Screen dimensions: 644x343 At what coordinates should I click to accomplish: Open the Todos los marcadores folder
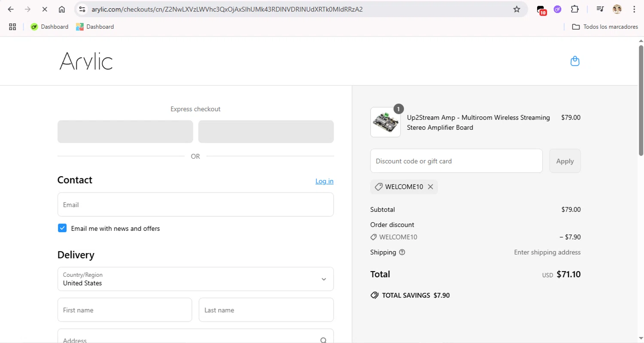(x=605, y=27)
